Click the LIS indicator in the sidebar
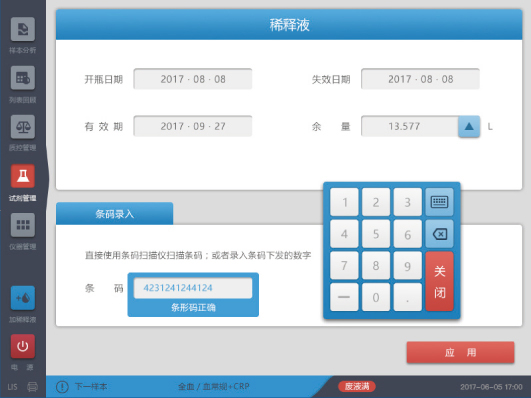 click(x=13, y=387)
